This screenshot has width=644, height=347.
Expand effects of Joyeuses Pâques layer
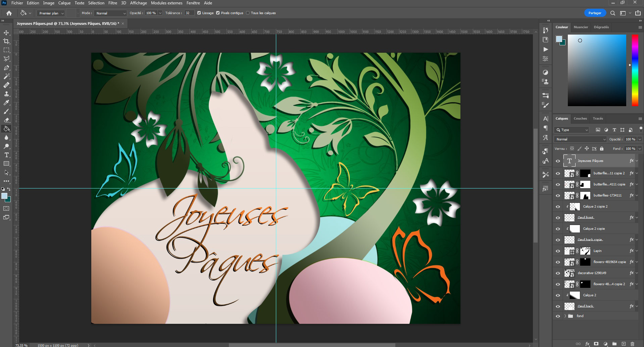[637, 161]
